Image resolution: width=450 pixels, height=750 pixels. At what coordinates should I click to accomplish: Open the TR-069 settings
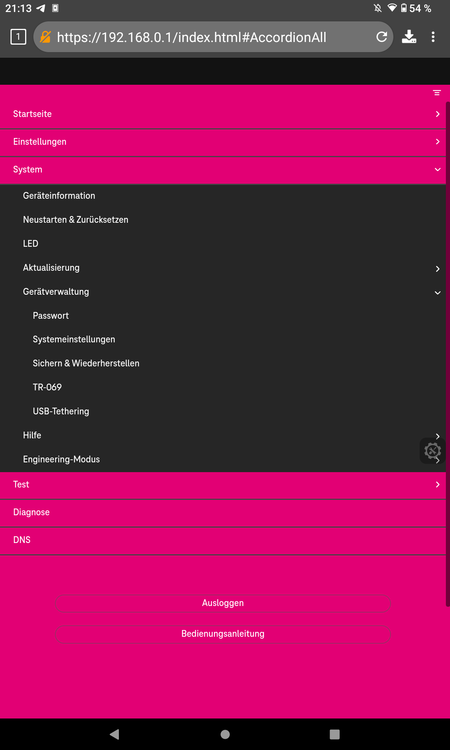47,387
